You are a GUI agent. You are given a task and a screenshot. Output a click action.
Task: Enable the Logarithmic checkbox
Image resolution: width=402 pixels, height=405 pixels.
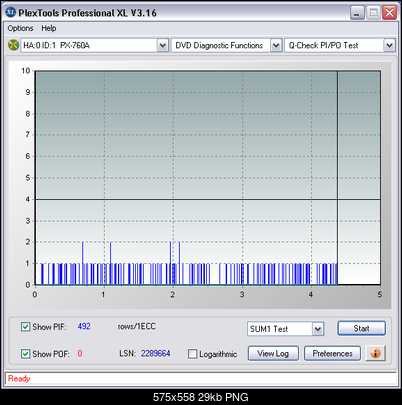[x=192, y=354]
